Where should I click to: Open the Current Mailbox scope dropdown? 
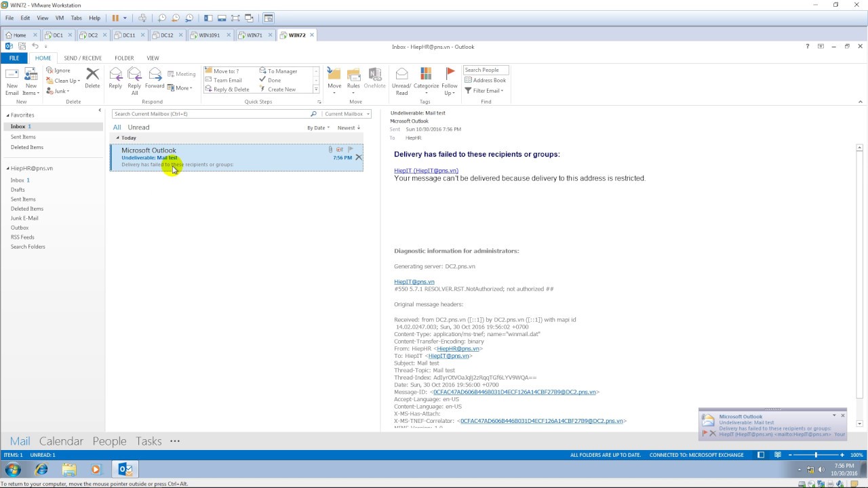point(346,114)
